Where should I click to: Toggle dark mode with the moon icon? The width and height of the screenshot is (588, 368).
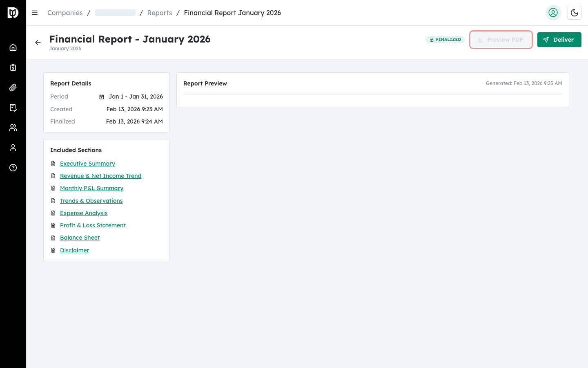point(575,13)
